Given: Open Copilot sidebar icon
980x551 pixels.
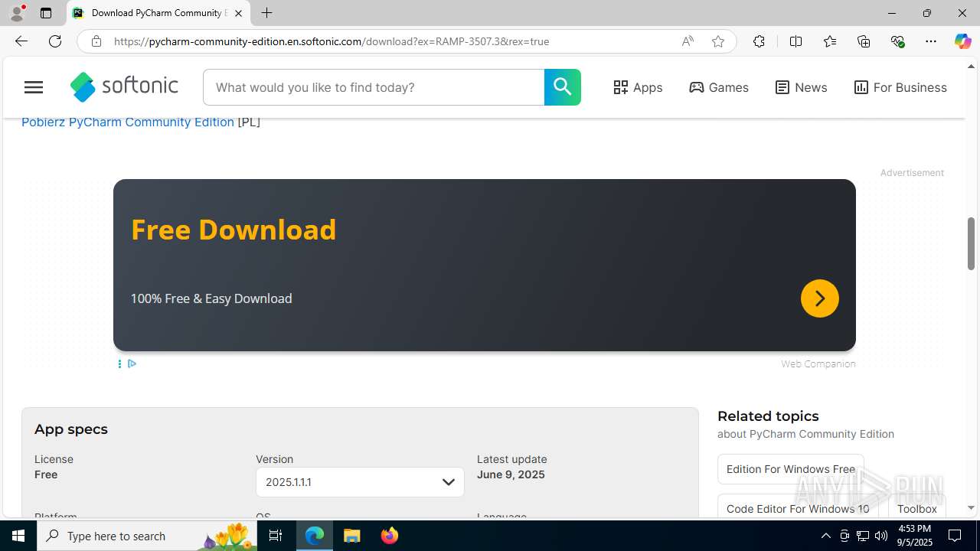Looking at the screenshot, I should 962,41.
